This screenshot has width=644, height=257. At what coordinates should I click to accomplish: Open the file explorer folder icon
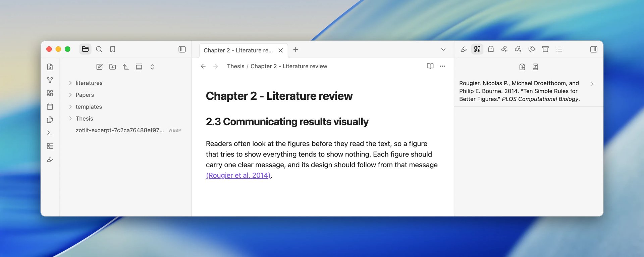pos(85,49)
